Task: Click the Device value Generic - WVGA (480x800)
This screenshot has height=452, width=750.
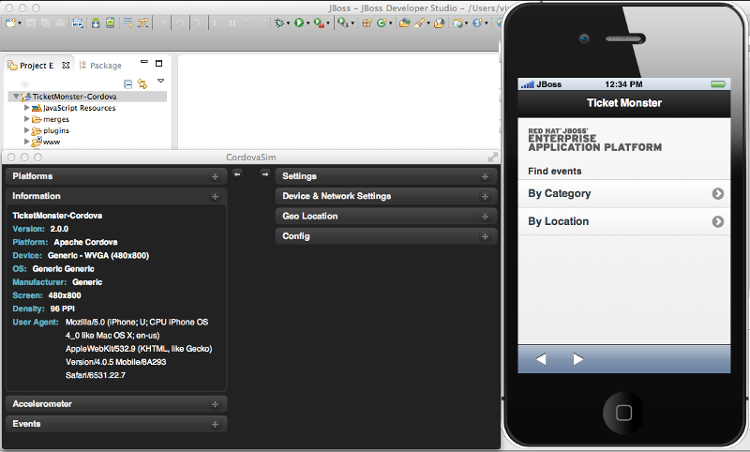Action: (98, 255)
